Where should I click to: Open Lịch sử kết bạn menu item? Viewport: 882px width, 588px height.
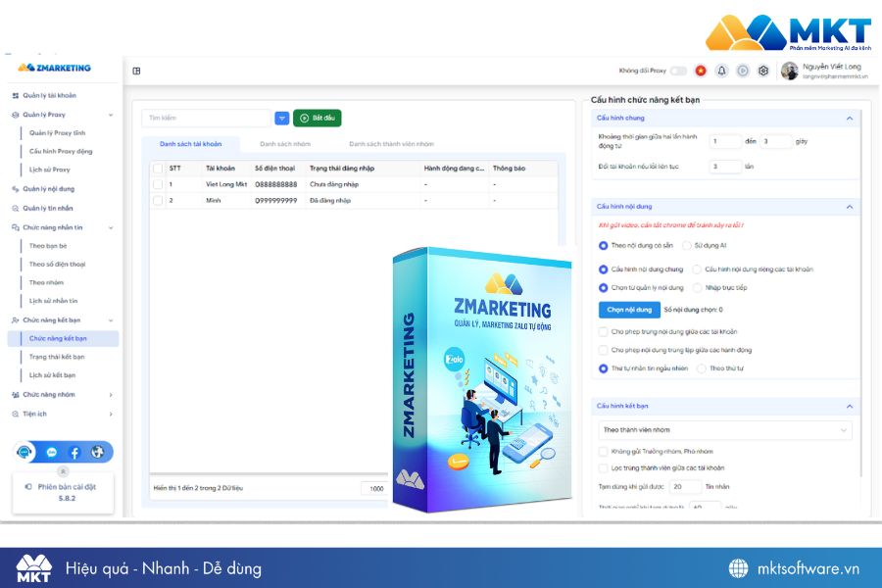52,375
